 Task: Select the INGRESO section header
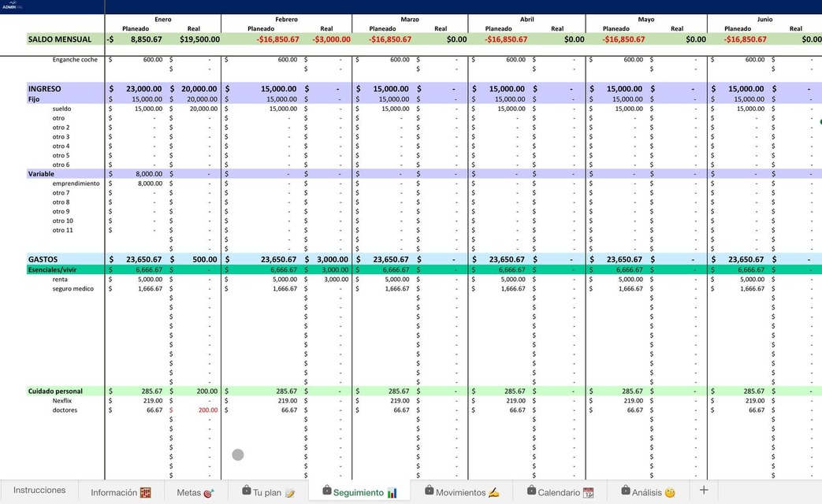coord(45,89)
